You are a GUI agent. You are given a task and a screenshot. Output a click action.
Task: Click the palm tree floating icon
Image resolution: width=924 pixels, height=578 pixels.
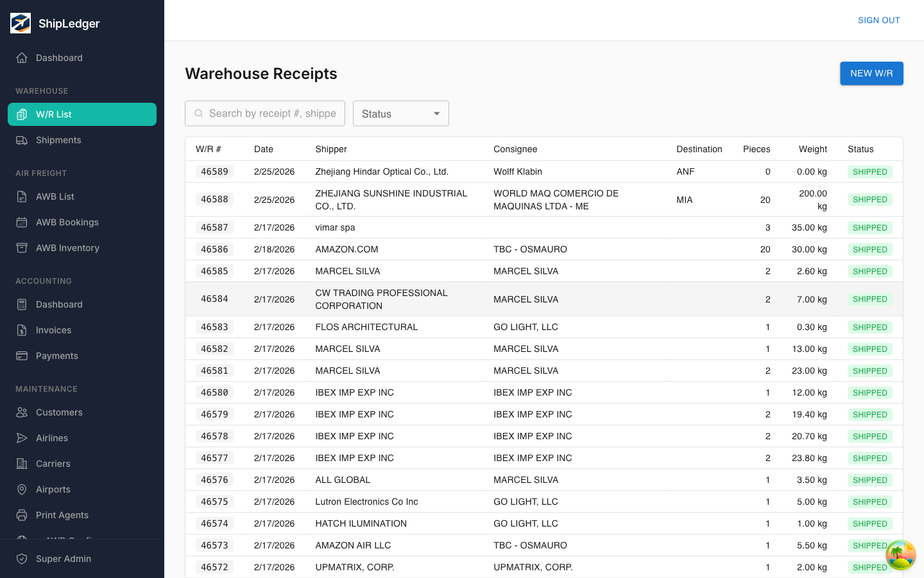(901, 555)
